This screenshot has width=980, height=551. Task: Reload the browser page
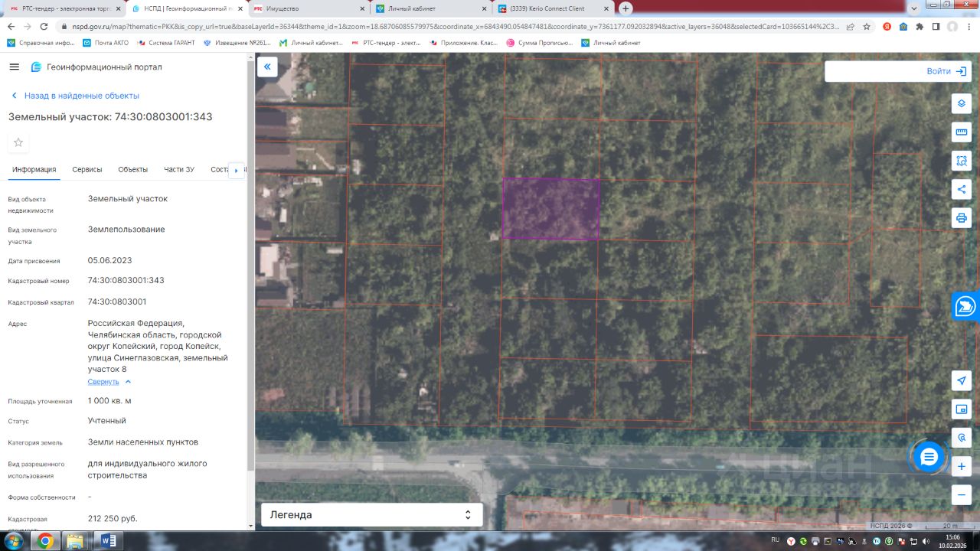pos(45,26)
